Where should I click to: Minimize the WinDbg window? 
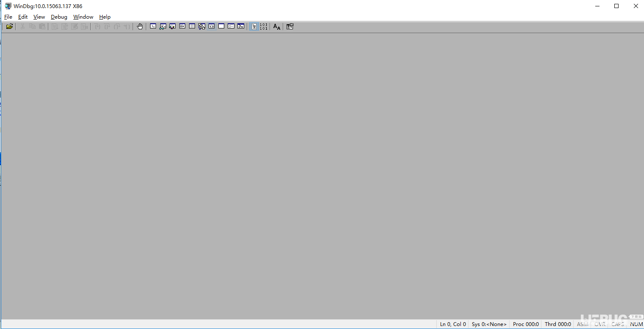[x=597, y=6]
